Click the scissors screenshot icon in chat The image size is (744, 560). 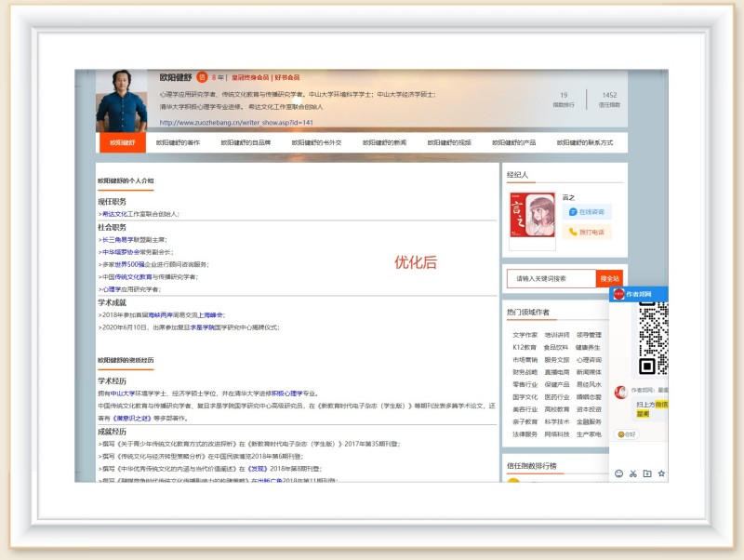coord(632,473)
